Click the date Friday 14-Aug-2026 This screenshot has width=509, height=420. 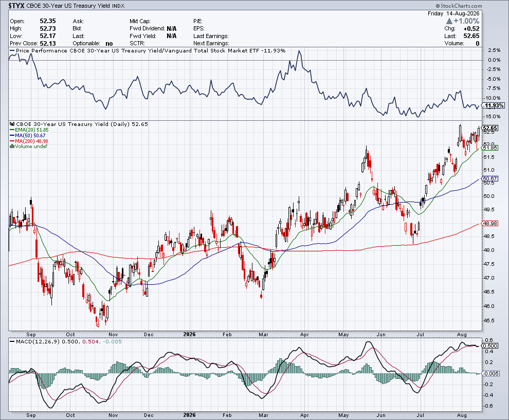[453, 14]
